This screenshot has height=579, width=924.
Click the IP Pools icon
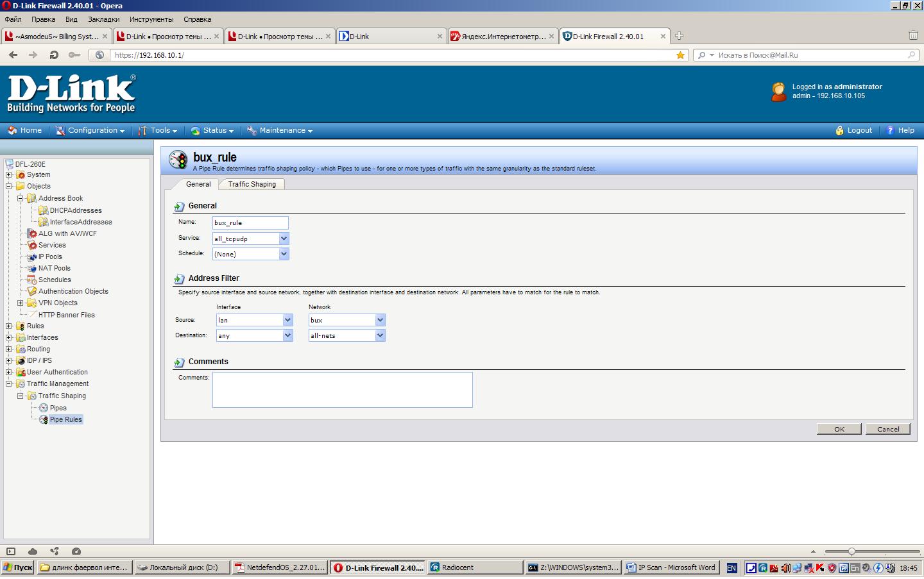32,256
